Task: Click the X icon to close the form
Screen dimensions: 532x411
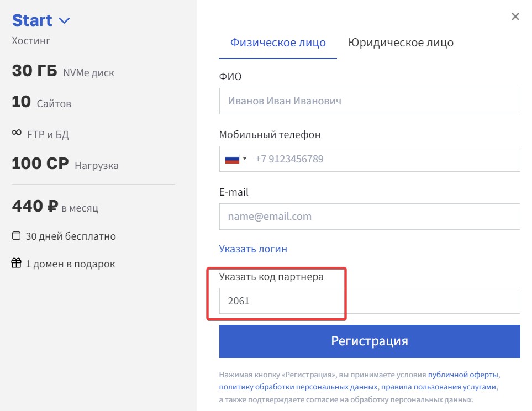Action: click(515, 17)
